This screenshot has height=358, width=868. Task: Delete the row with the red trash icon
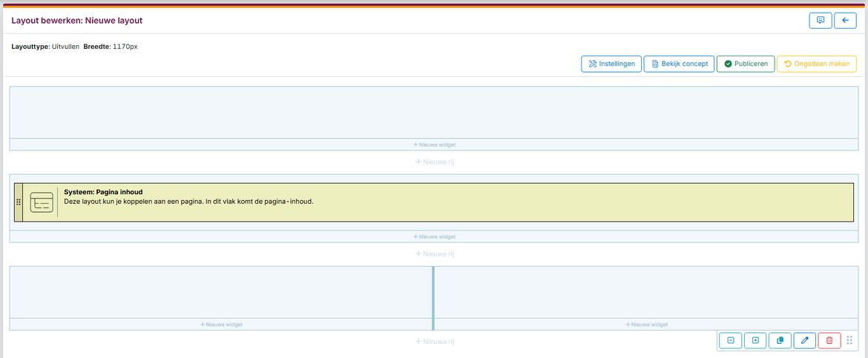[x=829, y=340]
